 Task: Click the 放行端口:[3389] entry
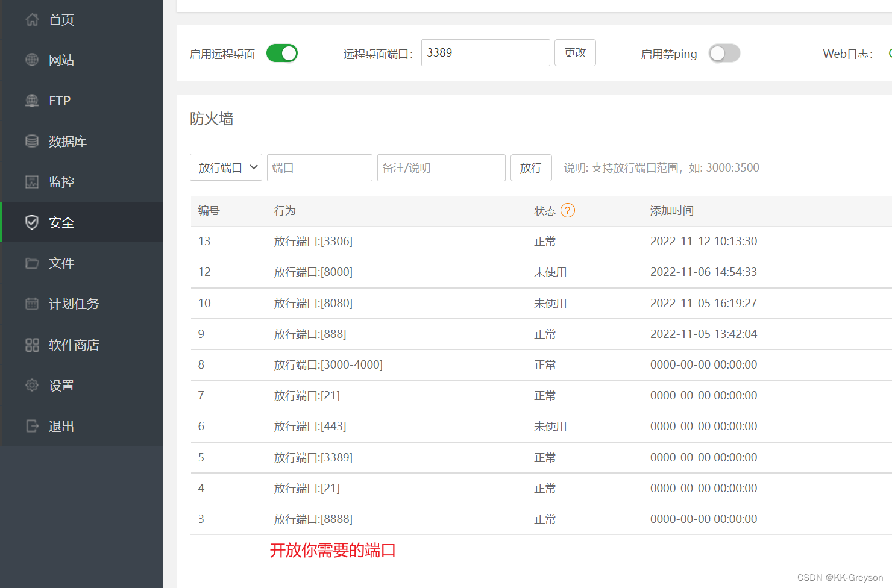[x=313, y=457]
